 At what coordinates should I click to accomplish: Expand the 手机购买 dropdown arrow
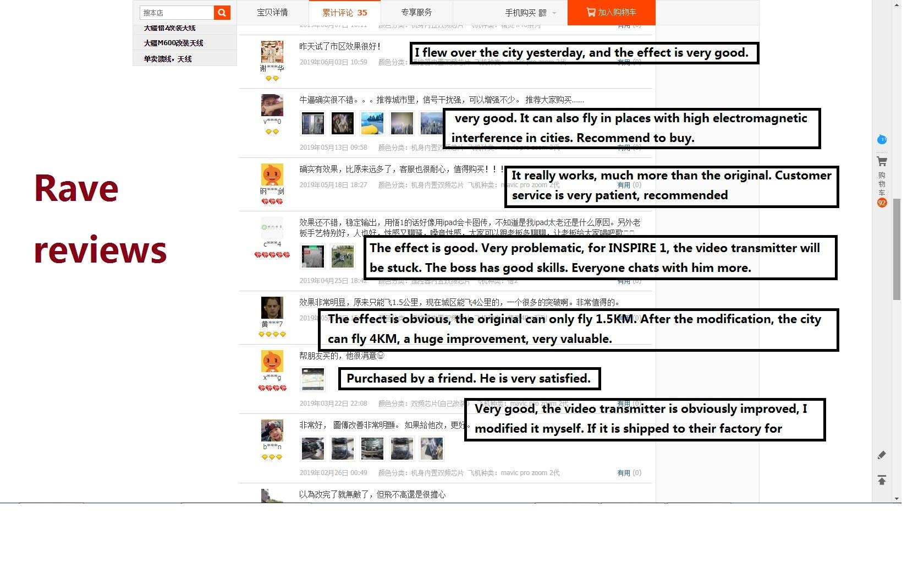click(554, 13)
